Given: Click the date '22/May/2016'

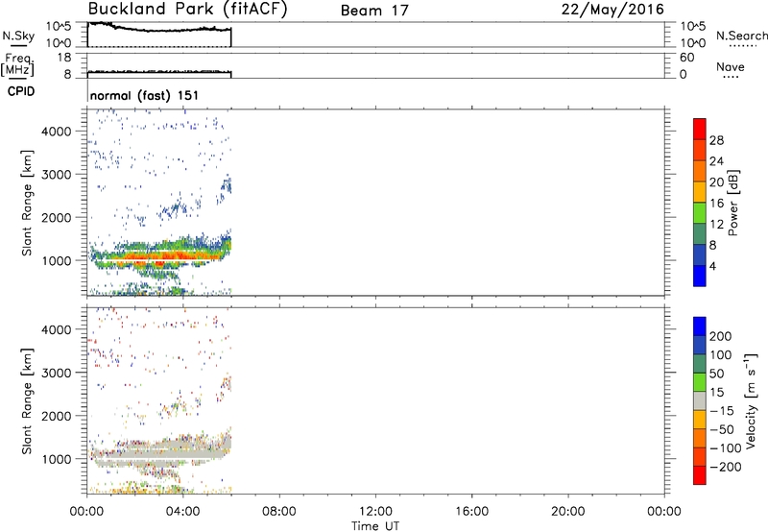Looking at the screenshot, I should point(612,10).
